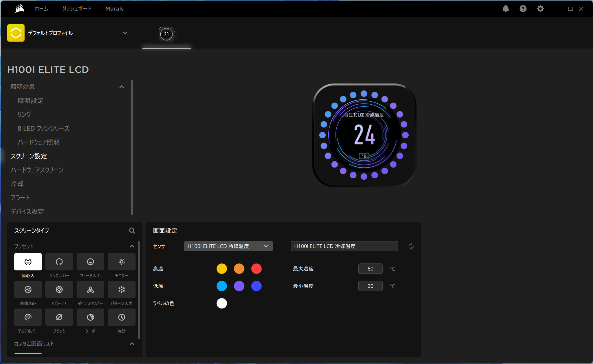
Task: Select スクリーン設定 in sidebar
Action: [x=29, y=156]
